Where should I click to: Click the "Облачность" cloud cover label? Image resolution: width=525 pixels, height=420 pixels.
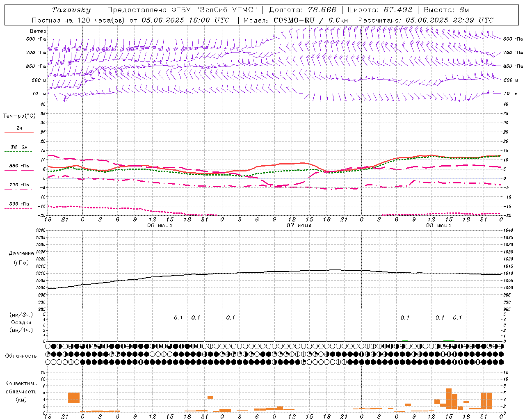point(21,356)
